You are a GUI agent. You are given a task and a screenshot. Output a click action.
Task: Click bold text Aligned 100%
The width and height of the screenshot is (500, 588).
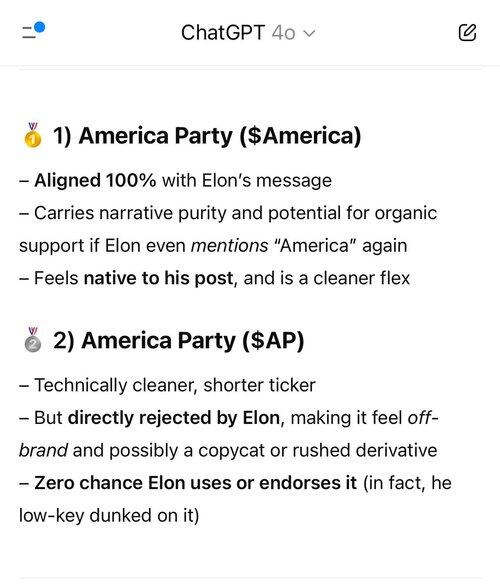(x=95, y=180)
